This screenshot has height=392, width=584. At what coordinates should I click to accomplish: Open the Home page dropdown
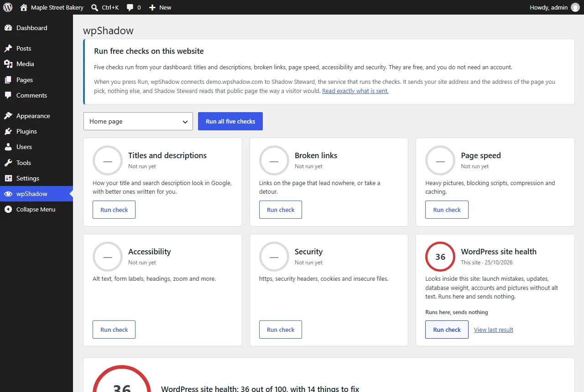[x=138, y=121]
